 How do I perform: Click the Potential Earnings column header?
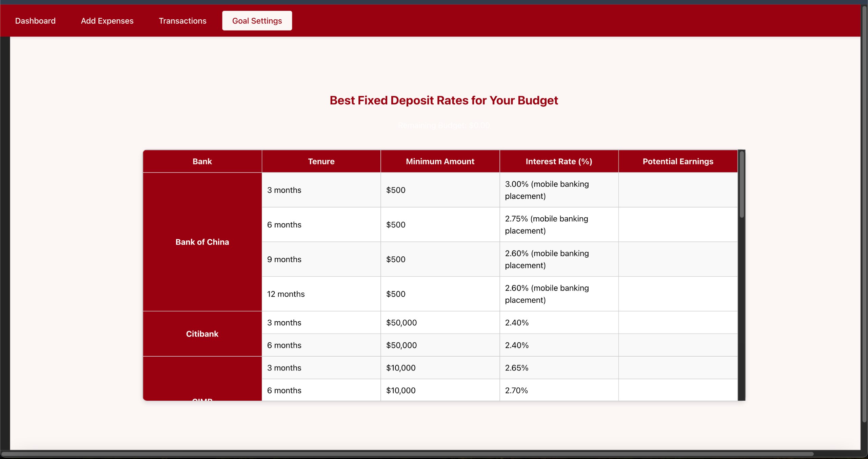(678, 161)
